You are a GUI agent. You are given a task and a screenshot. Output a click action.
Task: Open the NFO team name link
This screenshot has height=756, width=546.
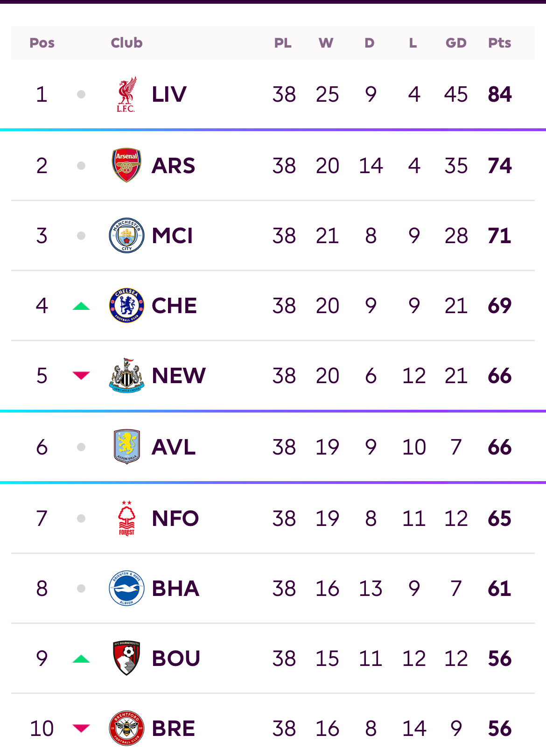(x=175, y=518)
